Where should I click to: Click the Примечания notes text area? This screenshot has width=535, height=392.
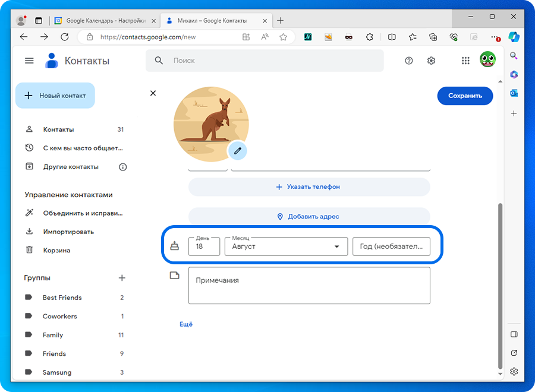[309, 286]
